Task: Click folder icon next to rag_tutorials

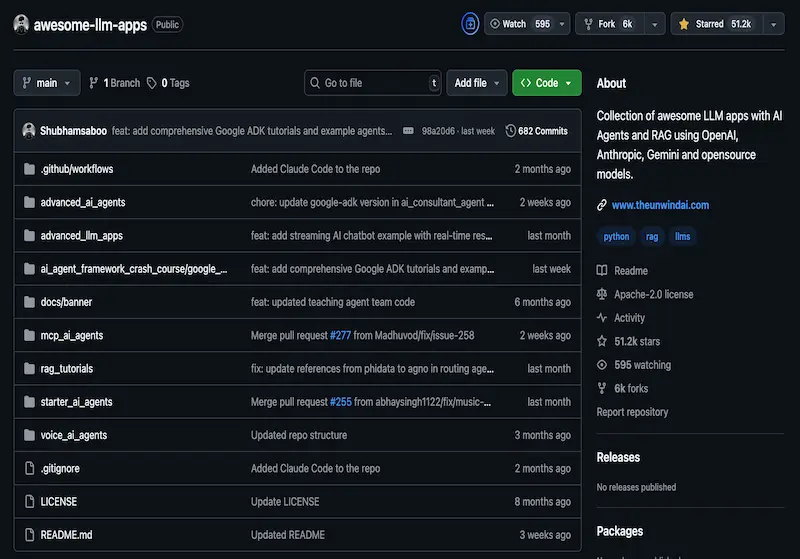Action: coord(29,368)
